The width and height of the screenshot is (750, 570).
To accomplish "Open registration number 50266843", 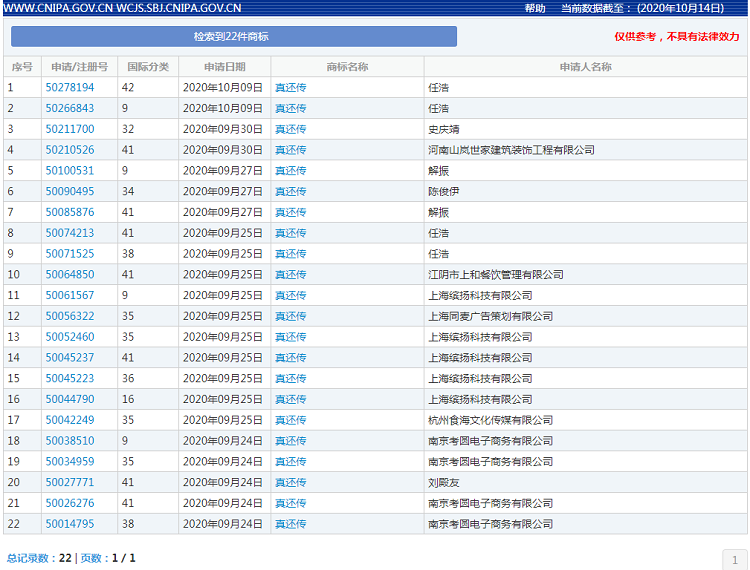I will coord(70,108).
